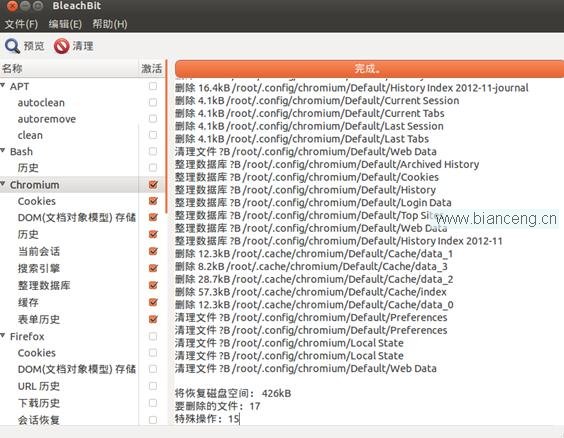
Task: Open the 编辑(E) menu
Action: point(65,24)
